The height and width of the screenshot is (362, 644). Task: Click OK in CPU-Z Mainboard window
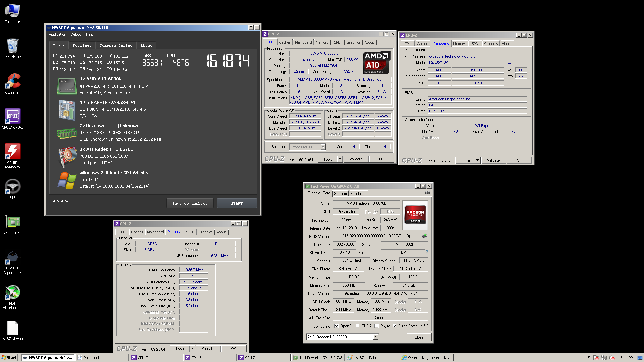pos(519,160)
